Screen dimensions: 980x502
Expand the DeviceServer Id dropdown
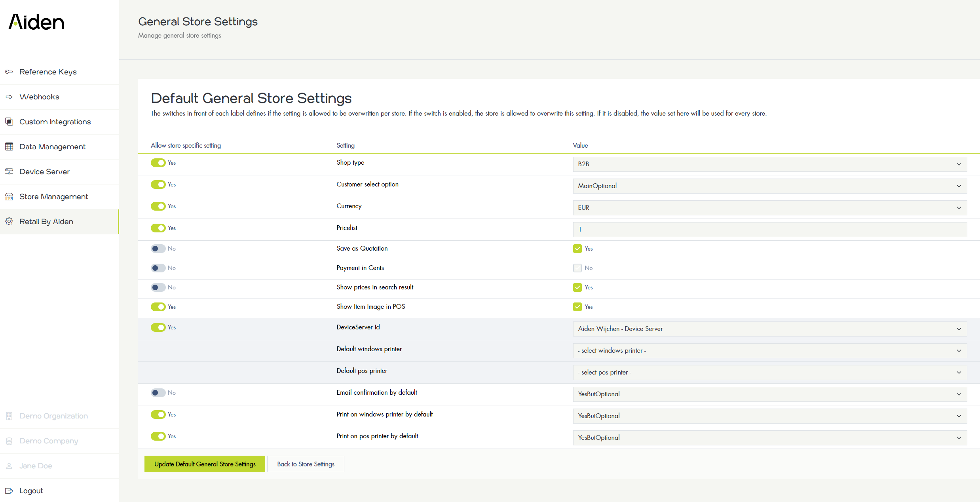pos(769,329)
